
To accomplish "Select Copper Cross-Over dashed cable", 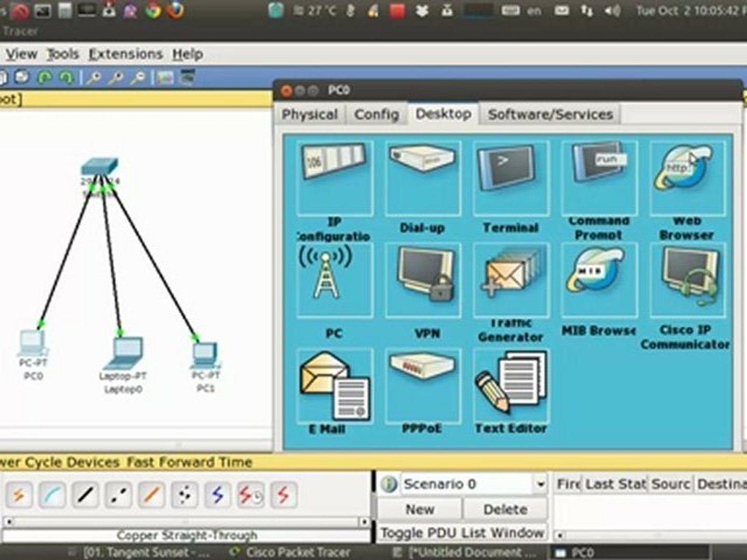I will [x=118, y=495].
